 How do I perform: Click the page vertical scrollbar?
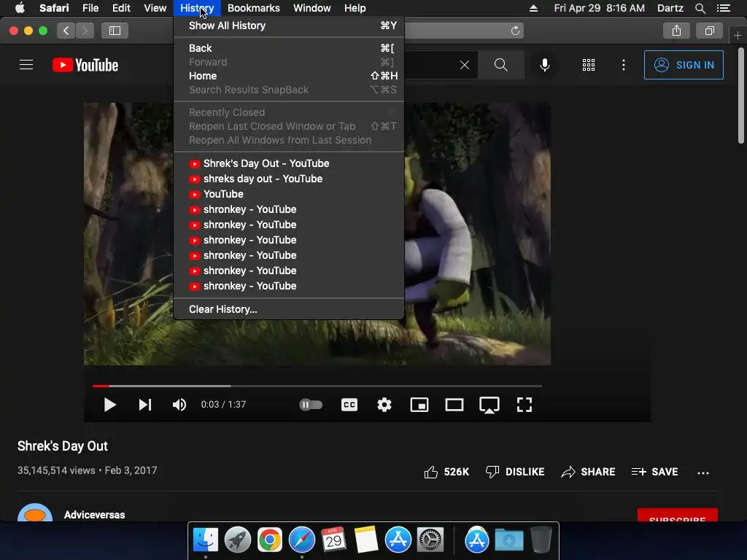[741, 96]
